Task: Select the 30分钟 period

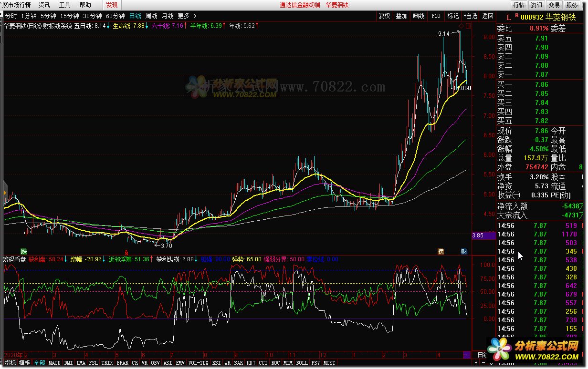Action: tap(93, 16)
